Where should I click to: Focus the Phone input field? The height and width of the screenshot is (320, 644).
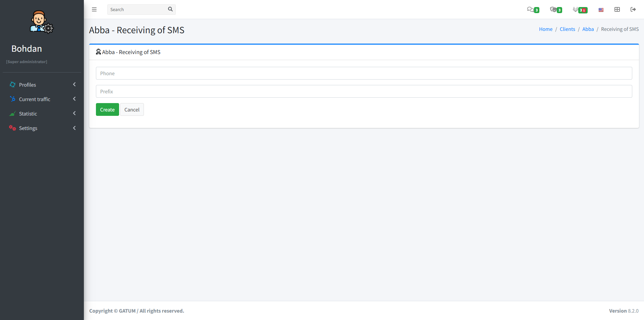click(x=364, y=73)
